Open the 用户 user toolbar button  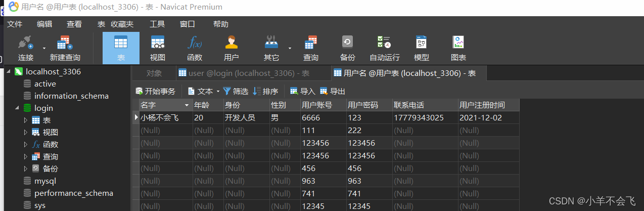point(231,48)
